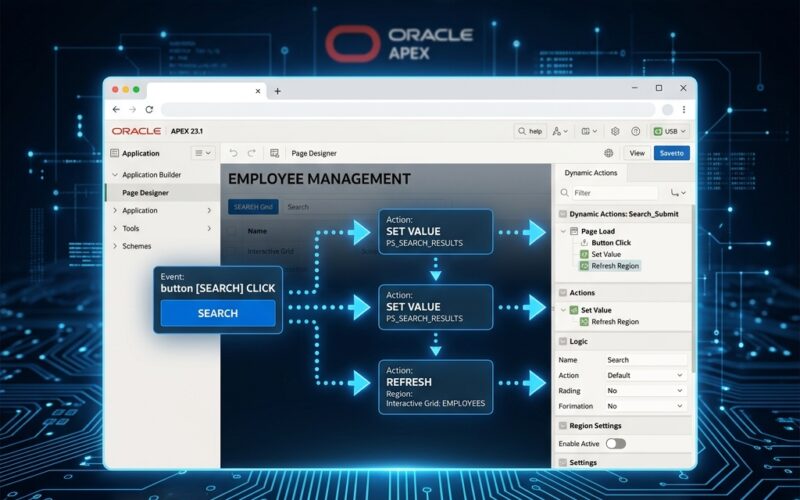This screenshot has width=800, height=500.
Task: Click the Oracle logo in the APEX header
Action: tap(136, 131)
